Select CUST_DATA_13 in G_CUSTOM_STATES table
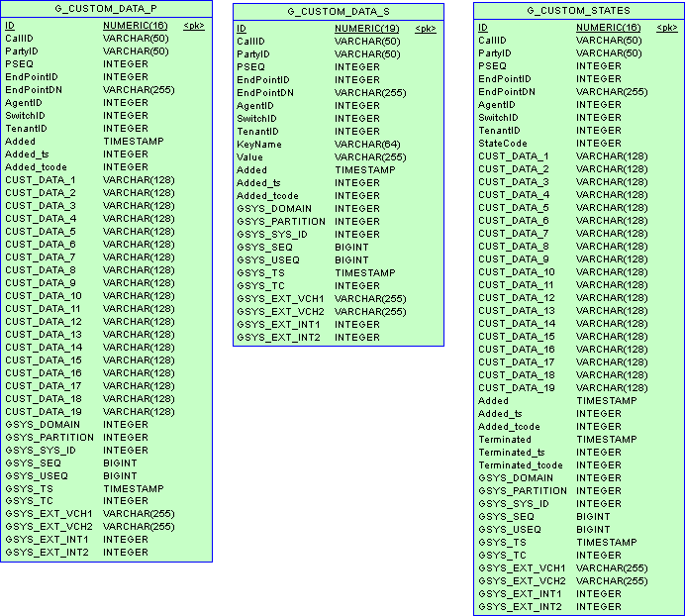 pyautogui.click(x=517, y=311)
